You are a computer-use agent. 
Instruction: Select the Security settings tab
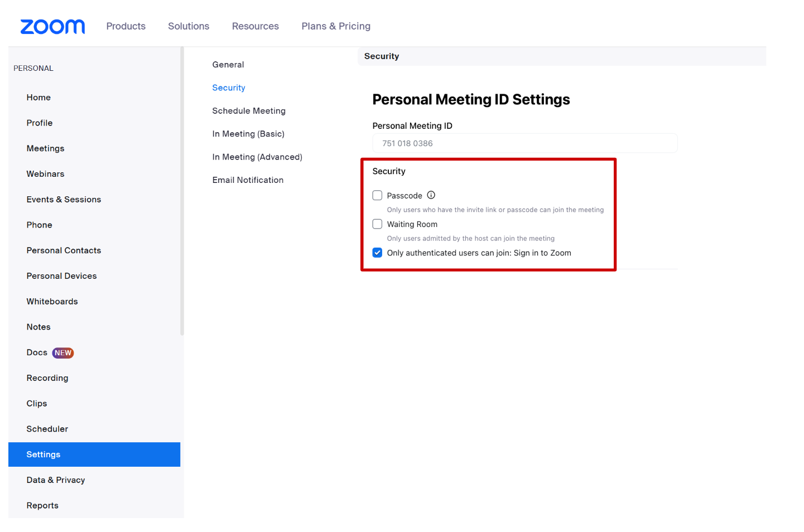(x=229, y=88)
